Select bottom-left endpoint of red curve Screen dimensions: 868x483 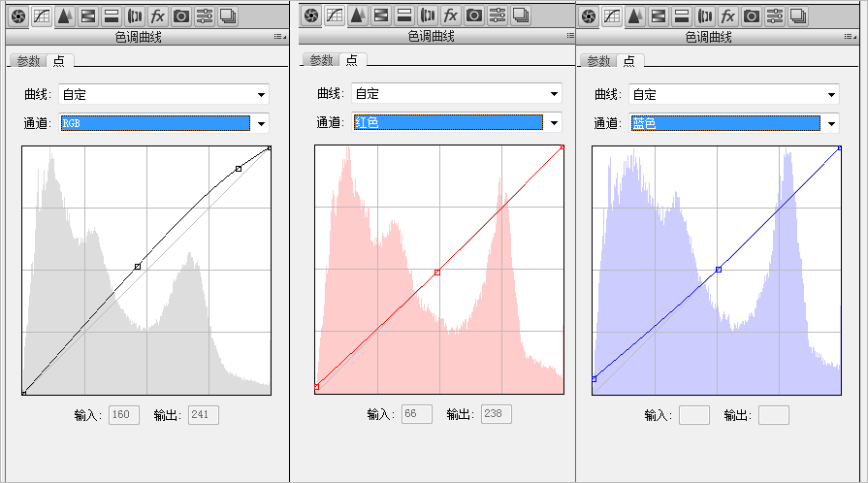click(x=316, y=387)
